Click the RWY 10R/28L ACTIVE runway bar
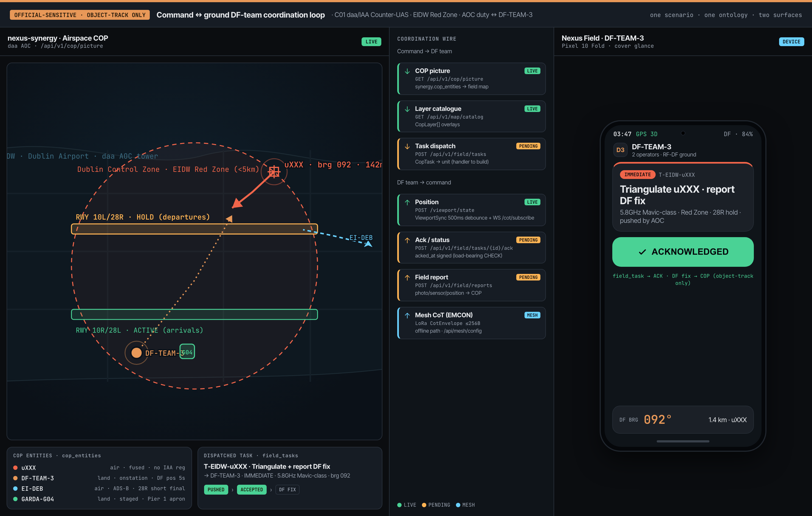 click(194, 315)
